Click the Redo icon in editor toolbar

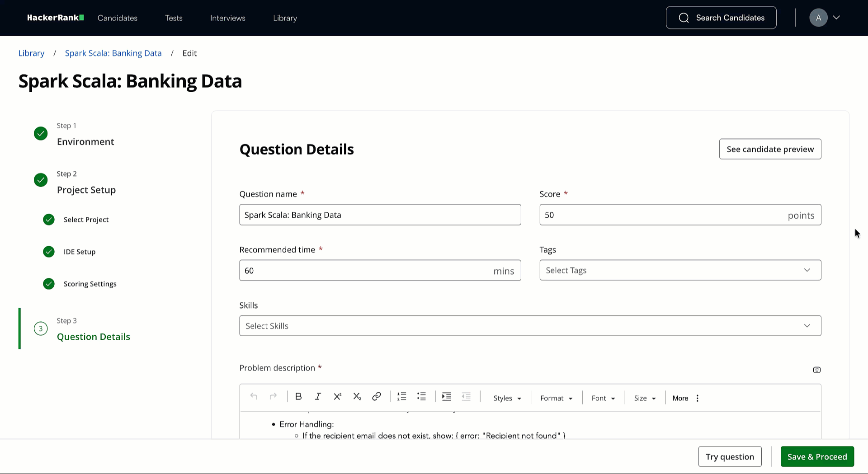coord(273,397)
